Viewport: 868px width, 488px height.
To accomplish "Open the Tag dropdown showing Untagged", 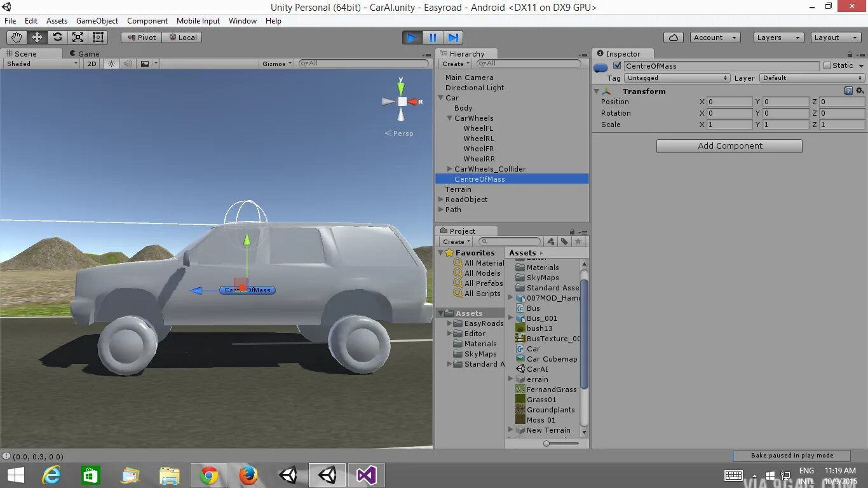I will [x=677, y=78].
